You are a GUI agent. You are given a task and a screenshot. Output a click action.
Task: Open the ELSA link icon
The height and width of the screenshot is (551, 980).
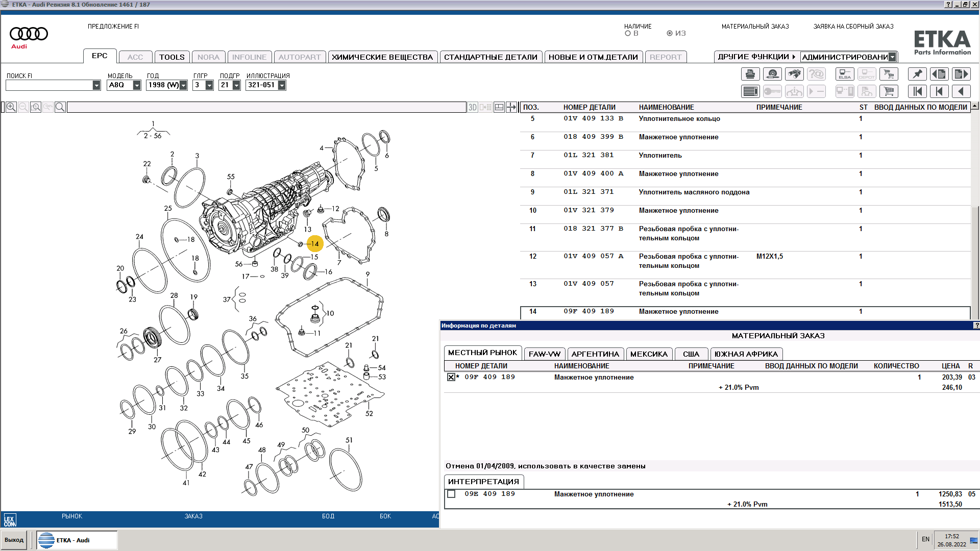845,74
